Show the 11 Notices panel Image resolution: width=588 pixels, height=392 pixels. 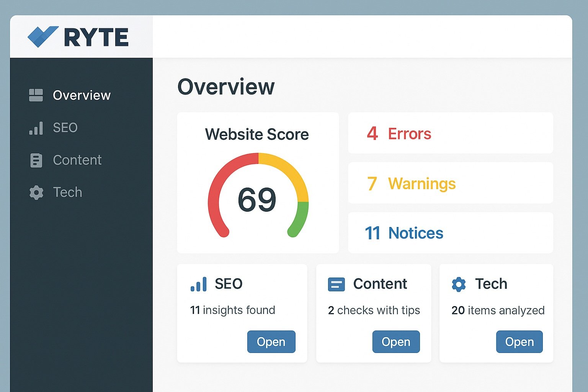(450, 233)
